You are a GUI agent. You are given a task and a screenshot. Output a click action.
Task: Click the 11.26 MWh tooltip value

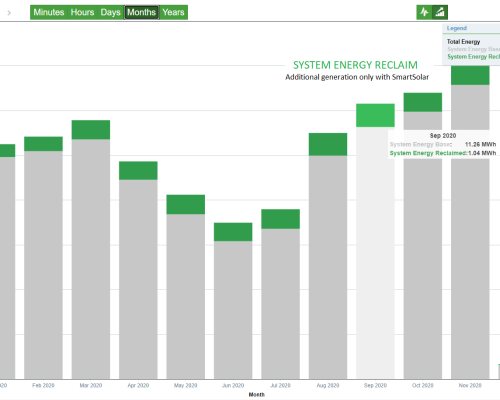coord(480,144)
